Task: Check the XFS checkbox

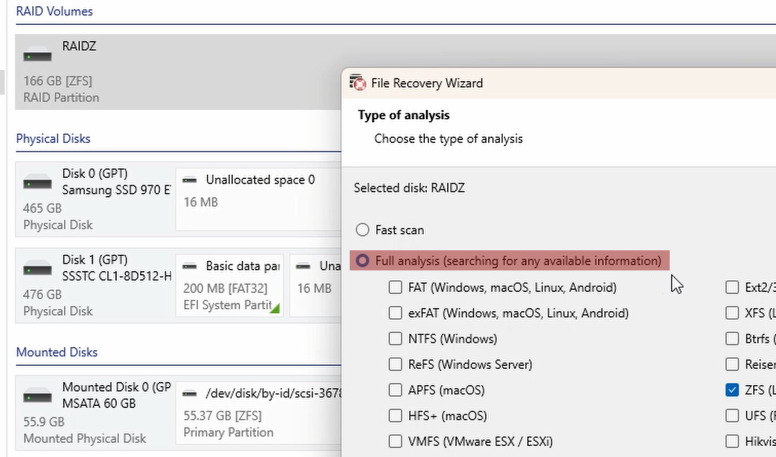Action: (x=732, y=313)
